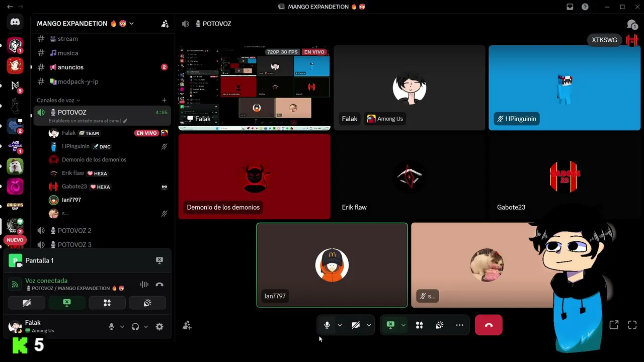Click the XTKSWG label
644x362 pixels.
pos(604,40)
